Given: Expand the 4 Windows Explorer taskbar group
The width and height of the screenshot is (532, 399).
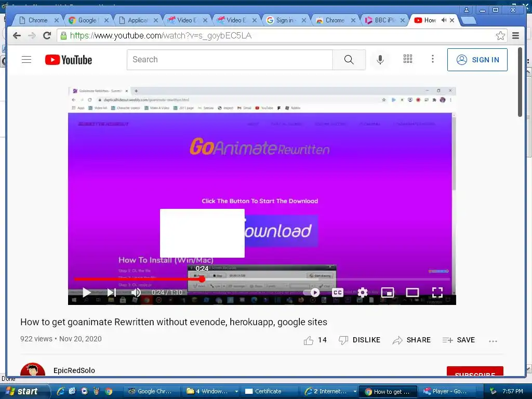Looking at the screenshot, I should point(211,391).
